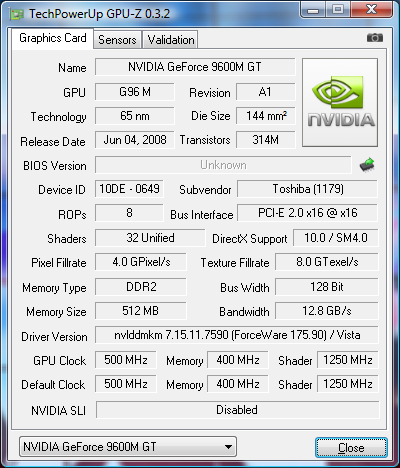Click the Die Size field 144 mm²
400x468 pixels.
tap(266, 116)
